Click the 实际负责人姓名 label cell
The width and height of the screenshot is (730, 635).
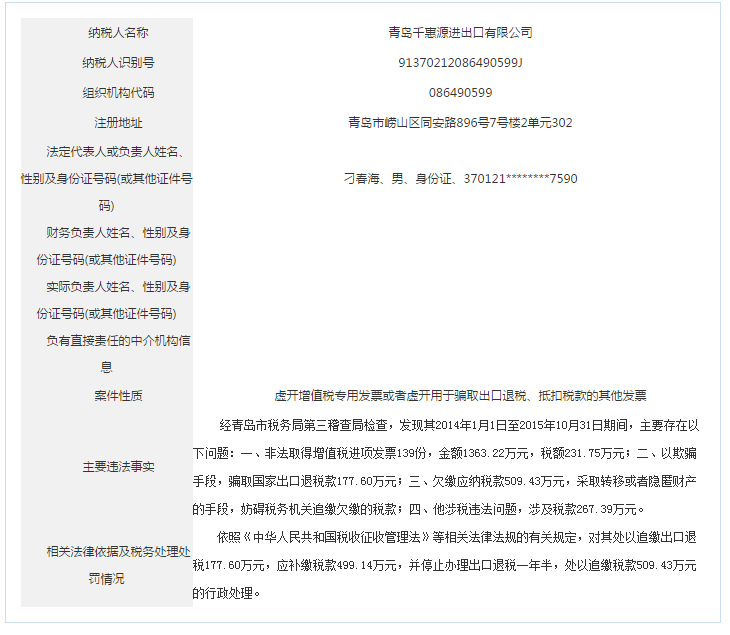107,299
